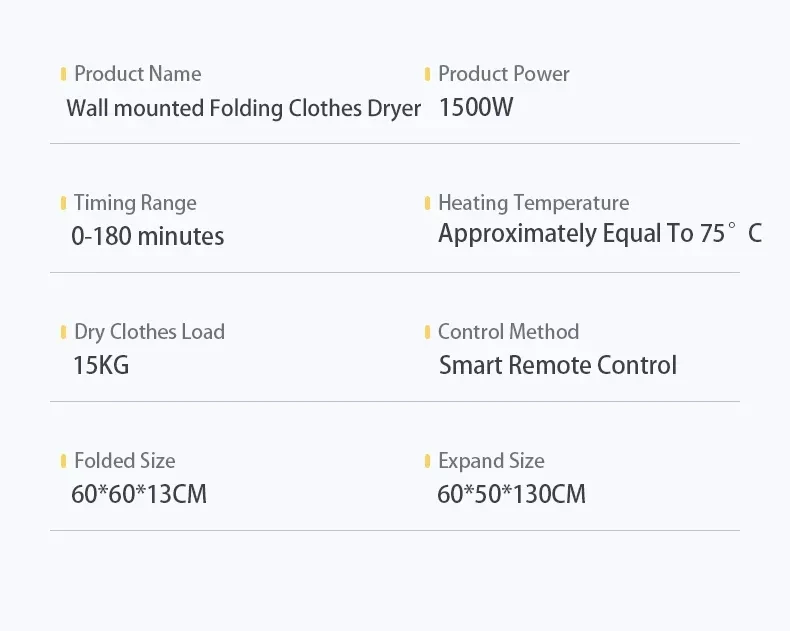Viewport: 790px width, 631px height.
Task: Click the yellow marker beside Product Name
Action: click(x=64, y=74)
